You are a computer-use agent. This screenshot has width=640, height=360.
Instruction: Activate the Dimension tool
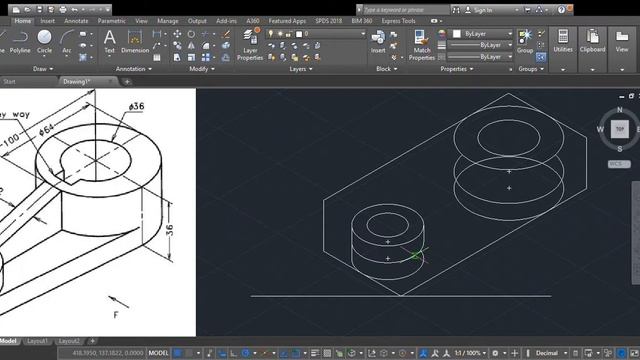pyautogui.click(x=135, y=42)
